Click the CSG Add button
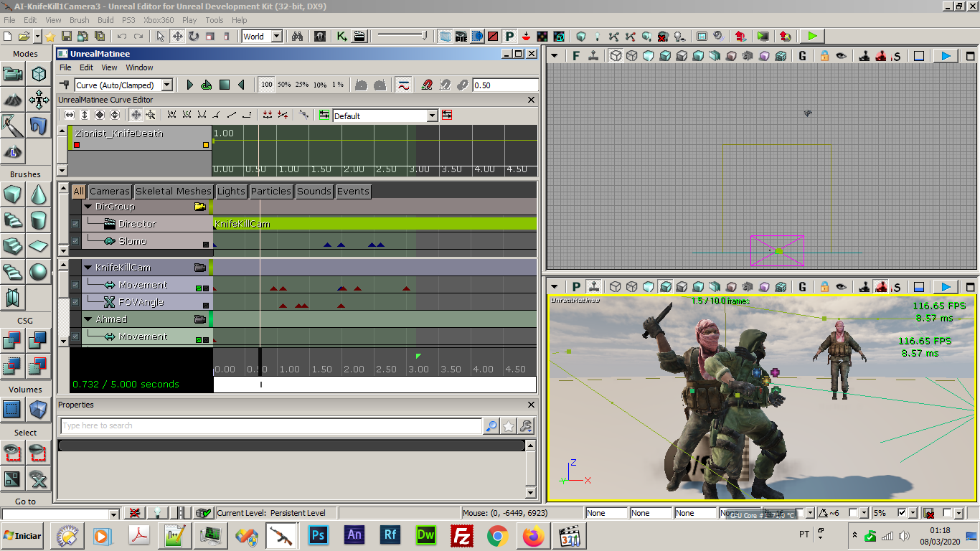This screenshot has width=980, height=551. click(x=12, y=340)
